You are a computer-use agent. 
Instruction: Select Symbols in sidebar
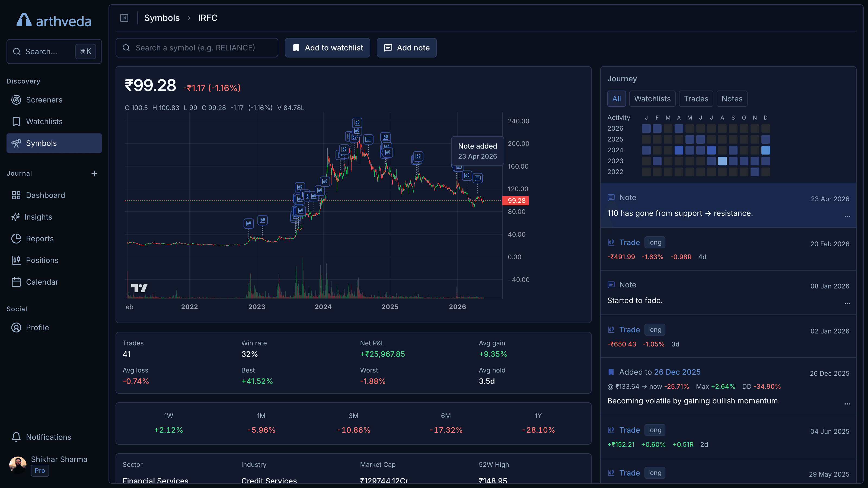(54, 143)
